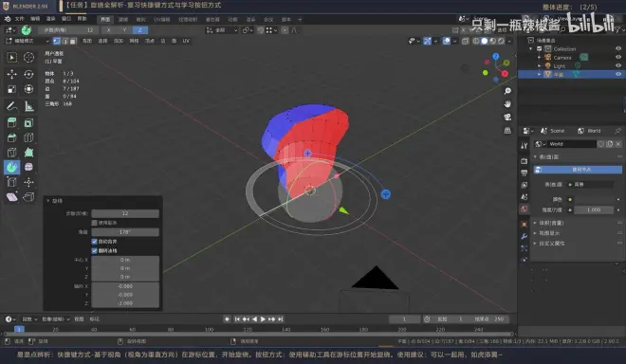This screenshot has height=364, width=626.
Task: Choose the Measure tool icon
Action: [x=28, y=106]
